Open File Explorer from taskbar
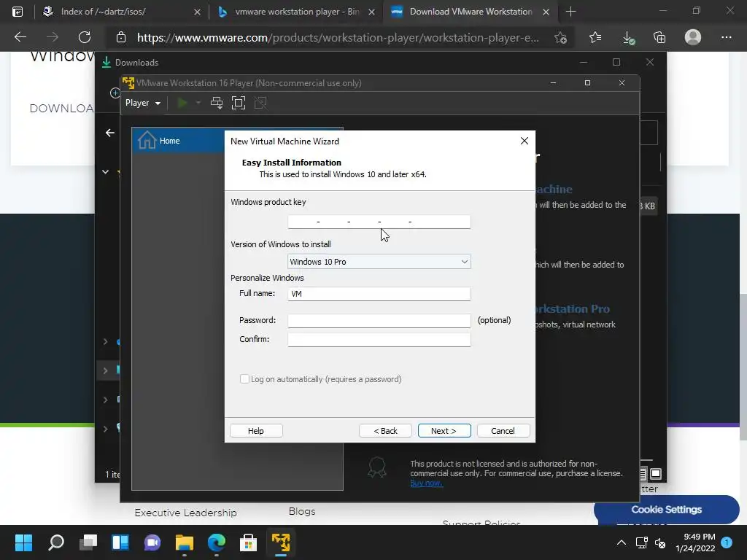Screen dimensions: 747x560 (x=185, y=542)
